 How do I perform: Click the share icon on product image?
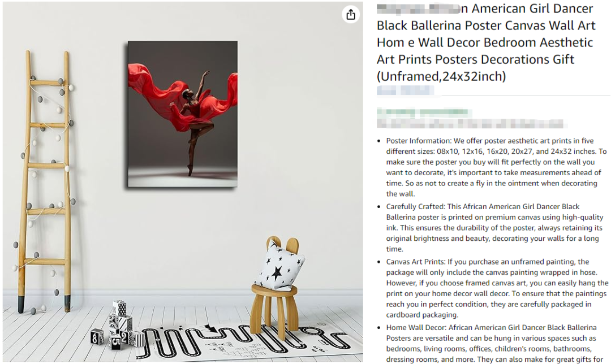pyautogui.click(x=351, y=14)
